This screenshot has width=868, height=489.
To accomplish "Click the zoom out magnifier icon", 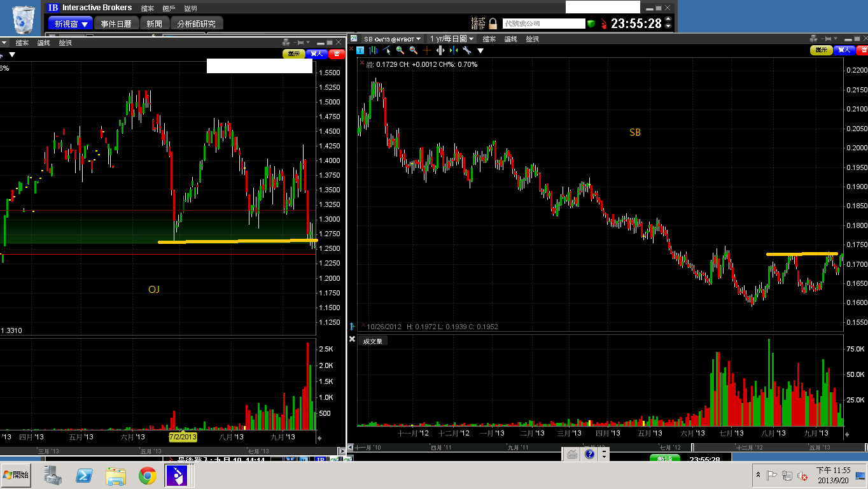I will click(414, 50).
